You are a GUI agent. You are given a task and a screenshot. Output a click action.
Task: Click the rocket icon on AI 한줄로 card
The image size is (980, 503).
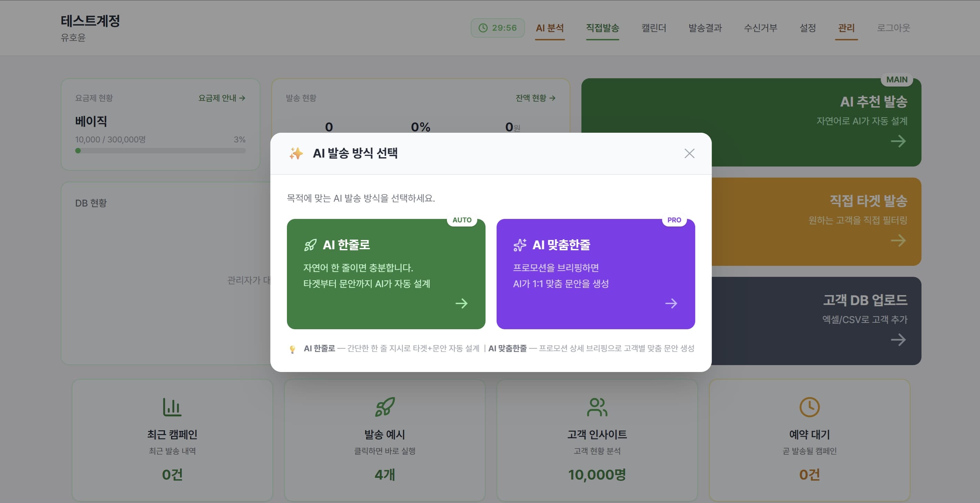tap(311, 245)
